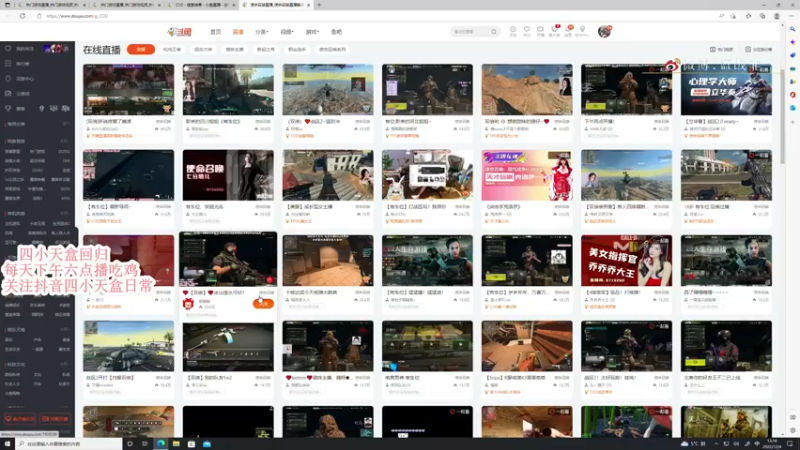
Task: Select the orange 直播 navigation item
Action: [x=238, y=32]
